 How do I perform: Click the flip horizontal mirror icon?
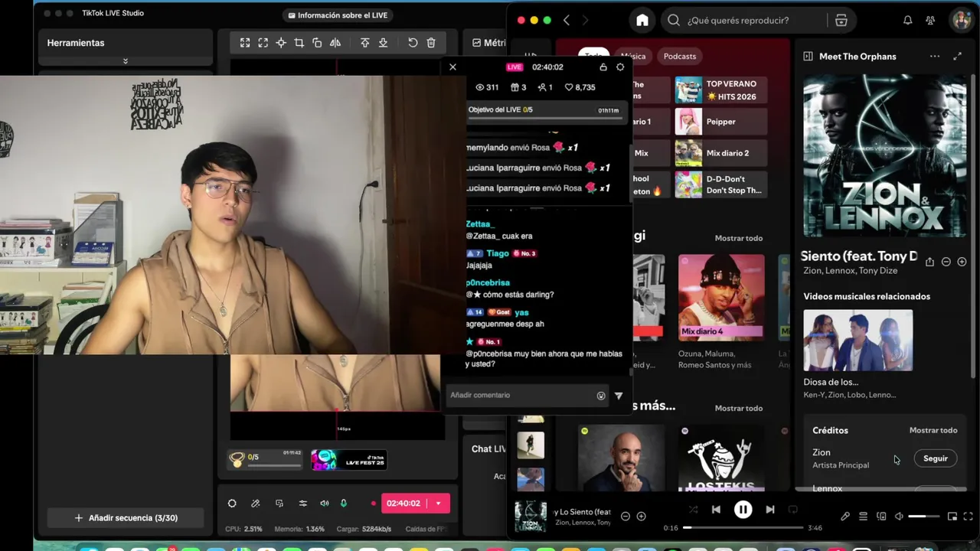pos(335,43)
